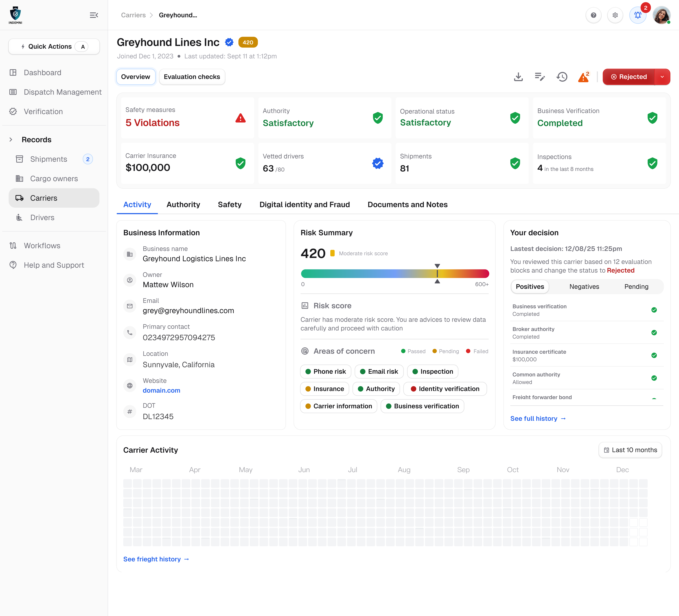This screenshot has height=616, width=679.
Task: Open settings gear in top bar
Action: (615, 15)
